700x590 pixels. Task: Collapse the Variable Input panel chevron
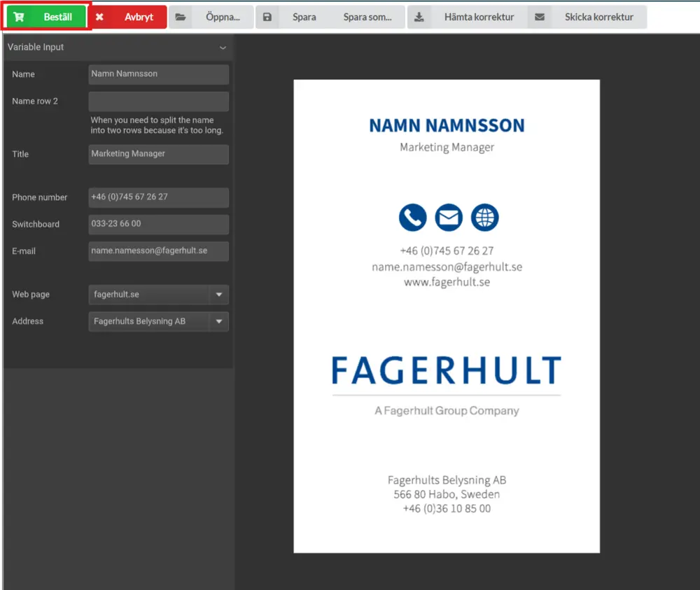click(223, 48)
